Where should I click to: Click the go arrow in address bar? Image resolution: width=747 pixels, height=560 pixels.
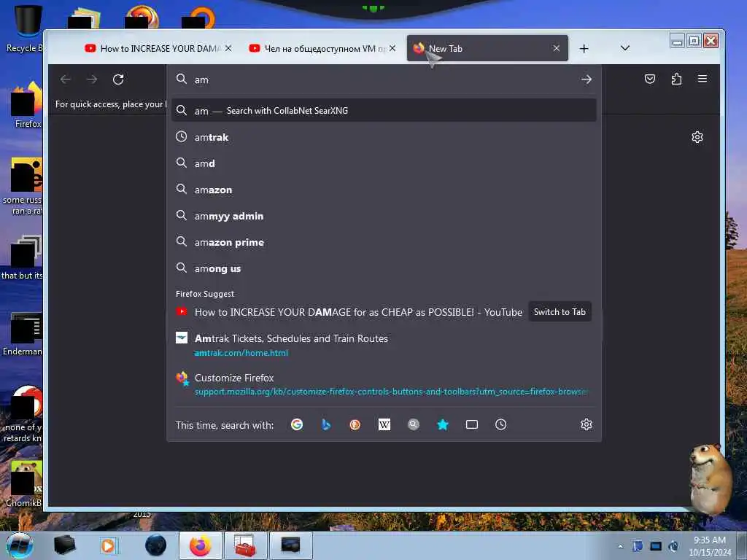tap(587, 79)
